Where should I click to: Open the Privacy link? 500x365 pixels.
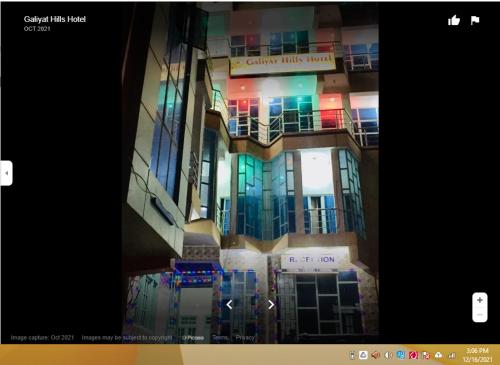(x=245, y=338)
